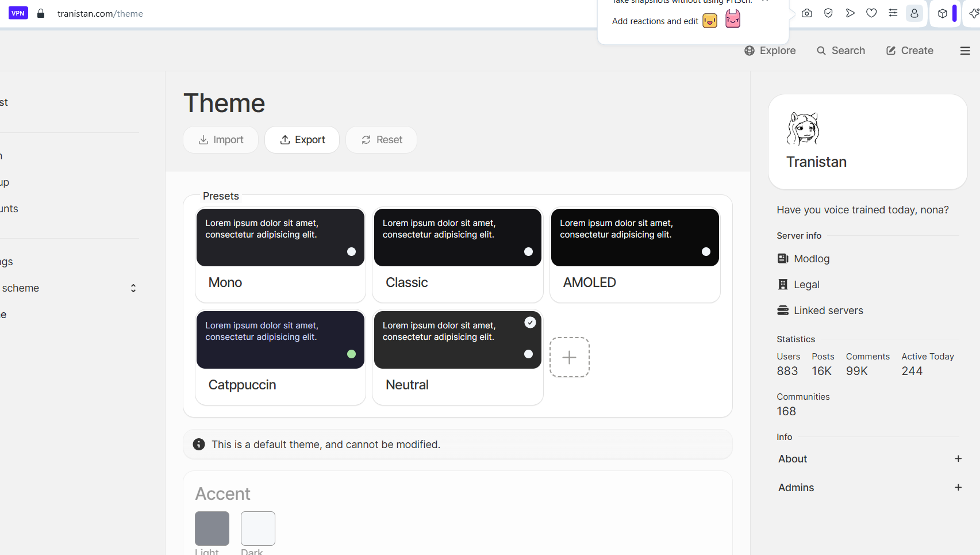Select the AMOLED theme preset
This screenshot has width=980, height=555.
coord(635,255)
